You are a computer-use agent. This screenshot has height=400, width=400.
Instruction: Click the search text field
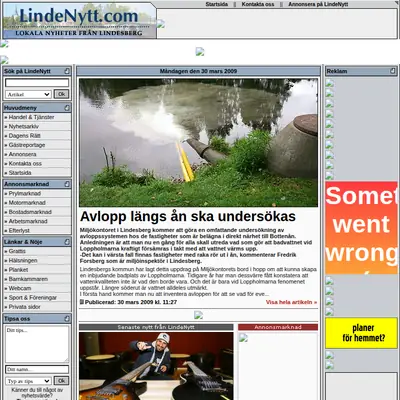tap(37, 83)
